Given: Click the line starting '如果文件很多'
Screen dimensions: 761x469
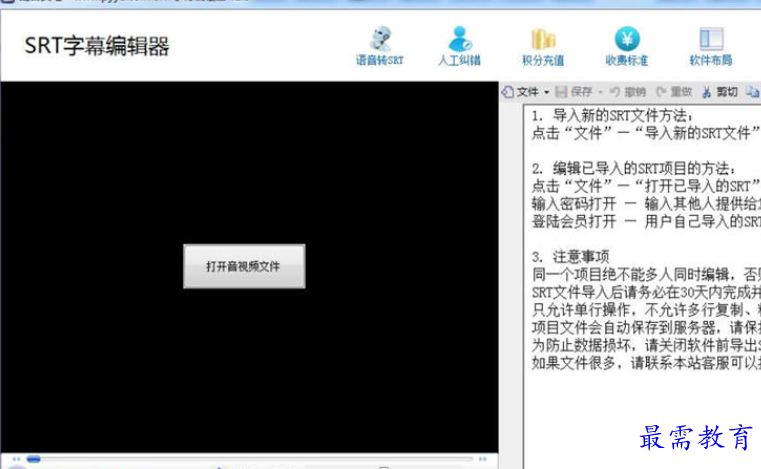Looking at the screenshot, I should (x=646, y=363).
